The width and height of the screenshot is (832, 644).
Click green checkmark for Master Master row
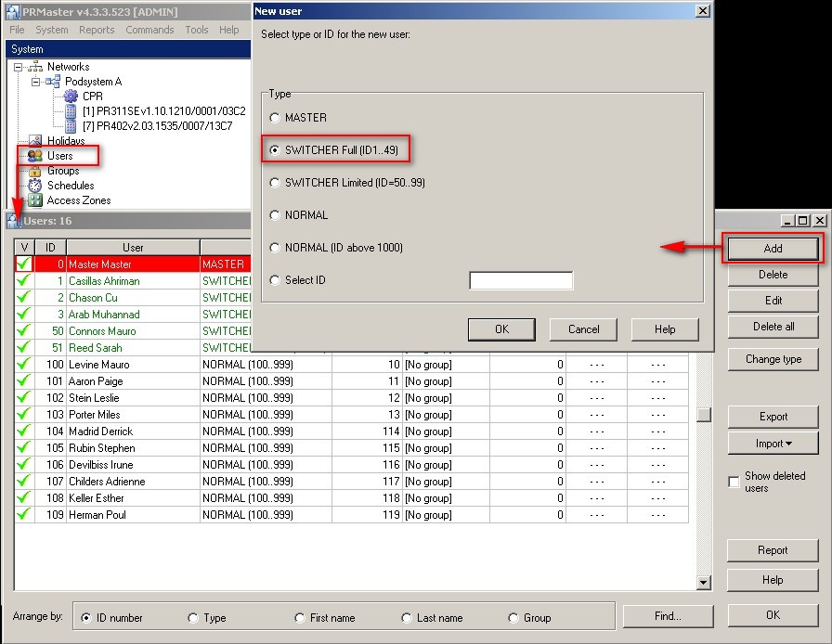[x=23, y=264]
